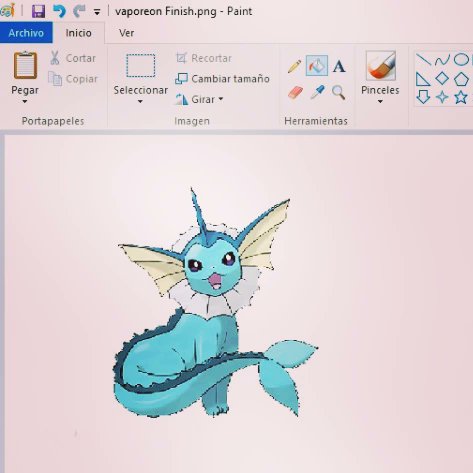
Task: Expand the Seleccionar dropdown arrow
Action: pos(140,101)
